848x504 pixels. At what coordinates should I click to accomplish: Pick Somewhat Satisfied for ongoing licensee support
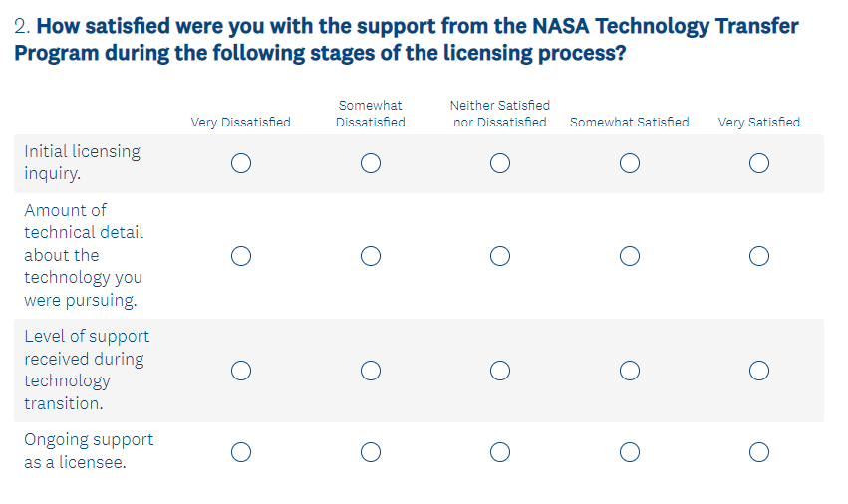click(629, 452)
